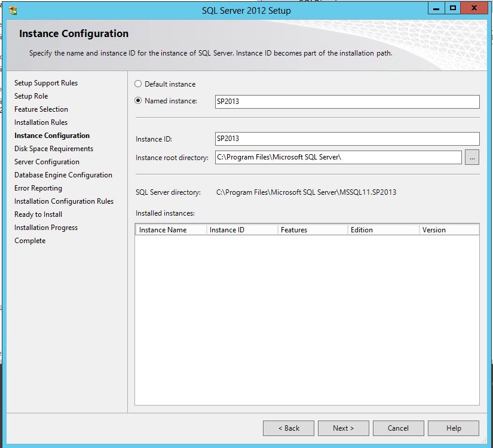
Task: Click the Instance ID text field
Action: pyautogui.click(x=347, y=139)
